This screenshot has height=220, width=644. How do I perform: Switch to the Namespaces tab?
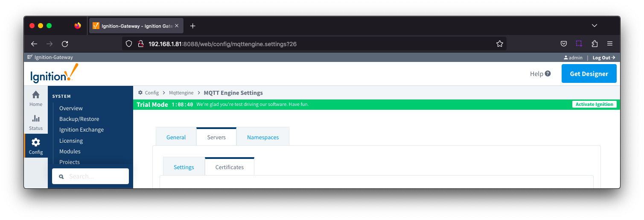click(x=263, y=137)
